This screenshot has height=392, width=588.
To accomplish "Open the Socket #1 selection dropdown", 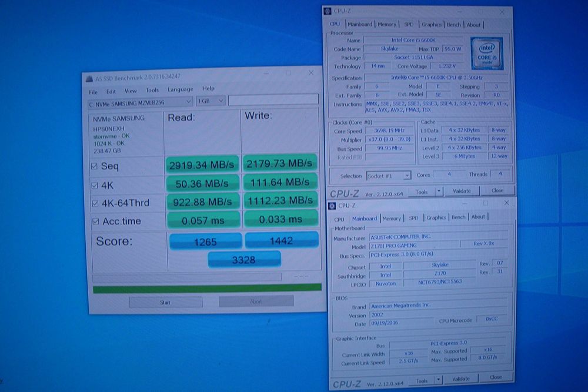I will tap(389, 176).
